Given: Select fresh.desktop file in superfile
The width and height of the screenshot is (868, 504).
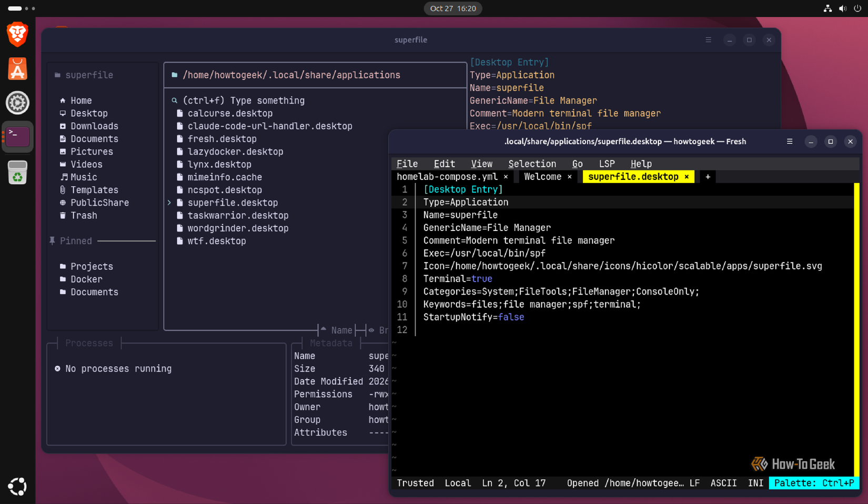Looking at the screenshot, I should (216, 139).
